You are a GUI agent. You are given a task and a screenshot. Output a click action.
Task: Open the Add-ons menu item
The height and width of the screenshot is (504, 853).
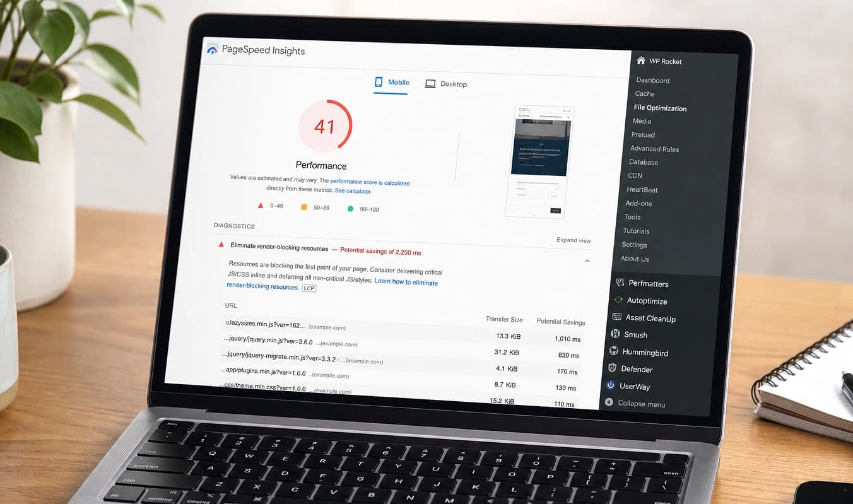tap(638, 203)
